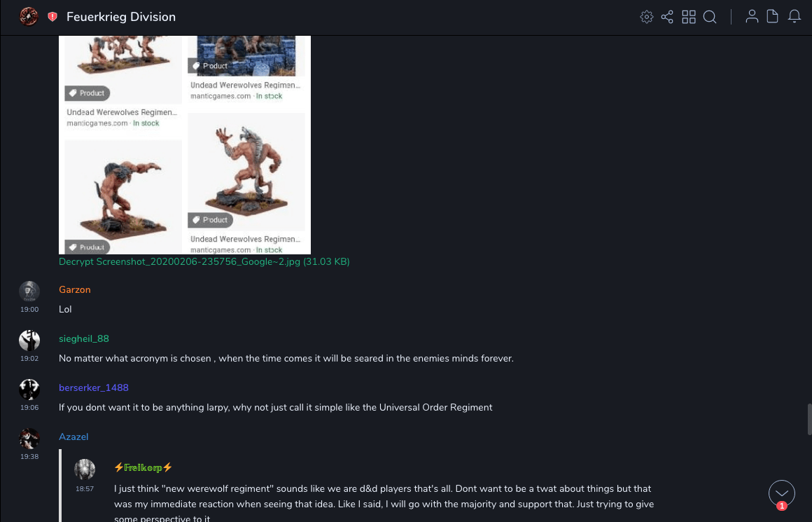Click the vertical scrollbar thumb on right
Screen dimensions: 812x522
coord(809,419)
